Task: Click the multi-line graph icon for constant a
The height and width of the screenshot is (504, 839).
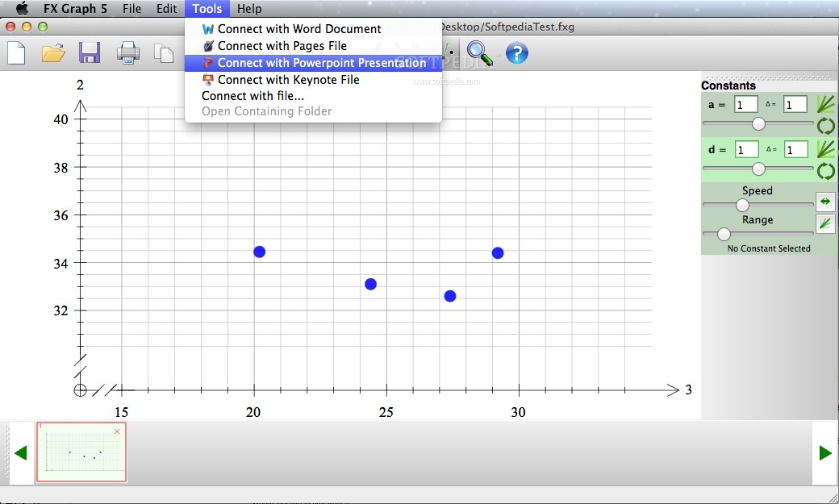Action: point(825,104)
